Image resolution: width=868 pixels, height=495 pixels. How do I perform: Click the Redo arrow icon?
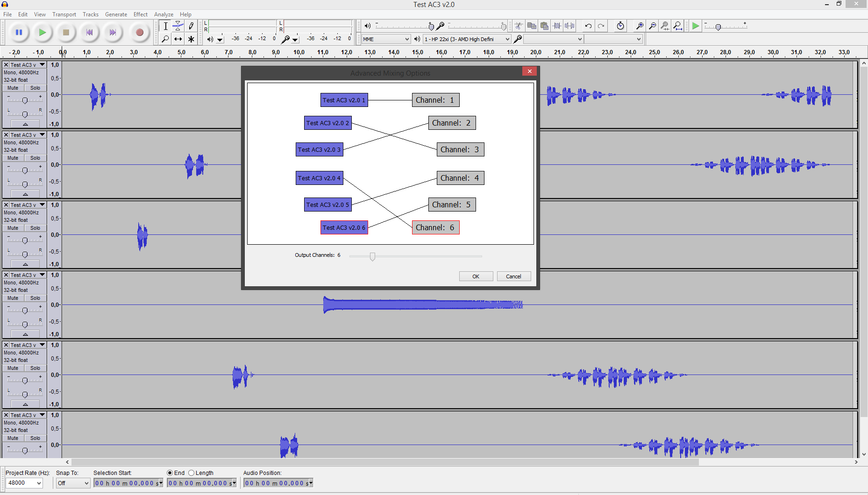(601, 26)
